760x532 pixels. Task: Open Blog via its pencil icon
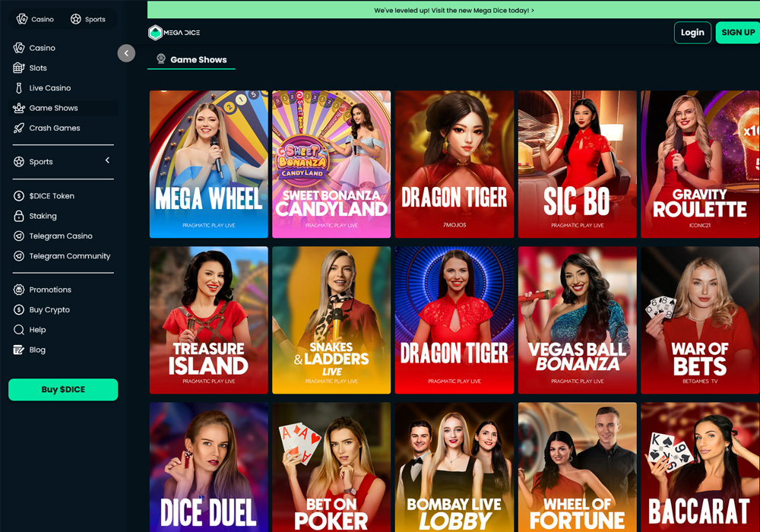click(19, 350)
